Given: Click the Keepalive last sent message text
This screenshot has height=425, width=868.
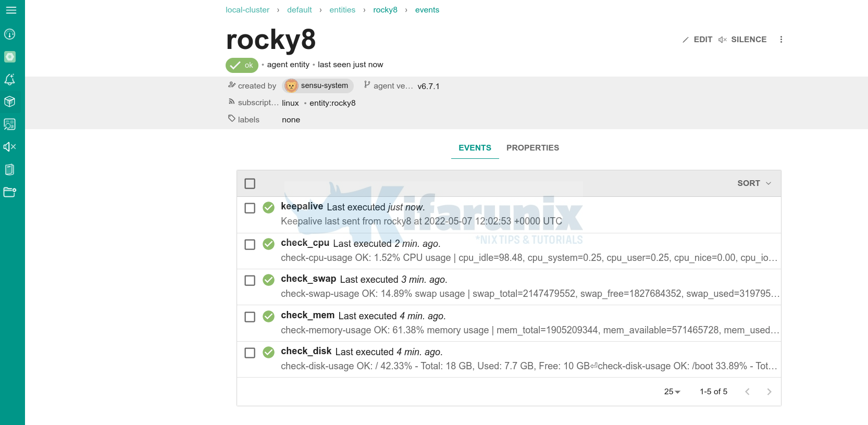Looking at the screenshot, I should [421, 221].
